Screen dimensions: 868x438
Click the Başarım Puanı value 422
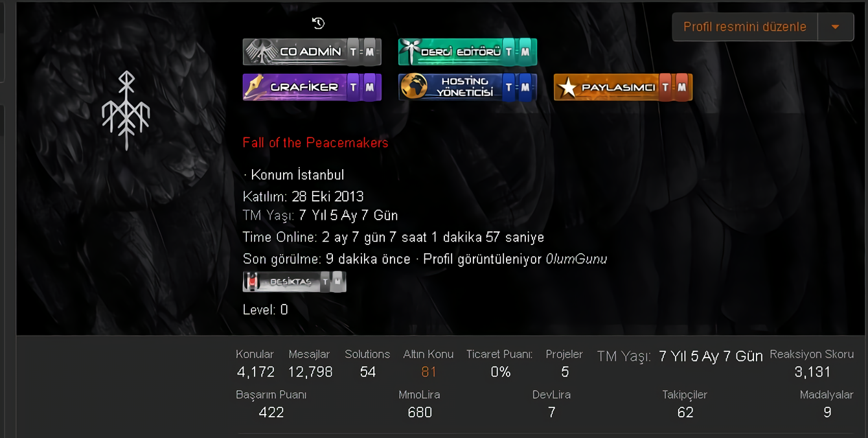[x=271, y=412]
